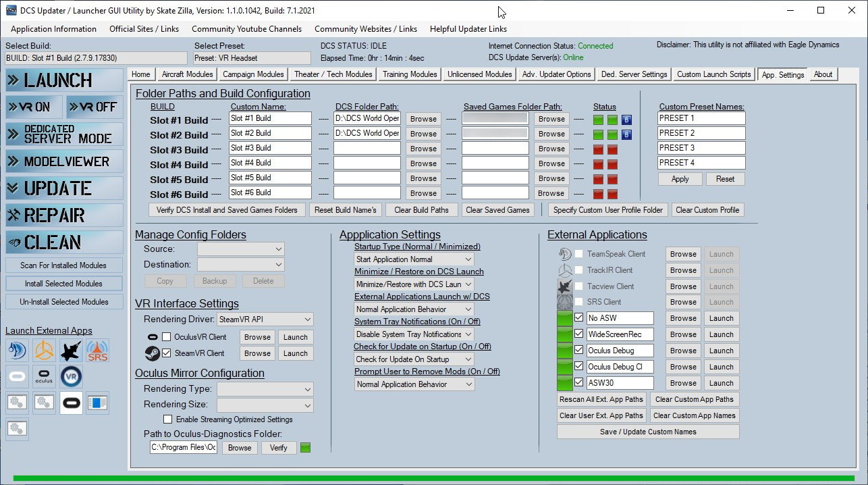Image resolution: width=868 pixels, height=485 pixels.
Task: Click the TeamSpeak icon in External Applications
Action: coord(565,254)
